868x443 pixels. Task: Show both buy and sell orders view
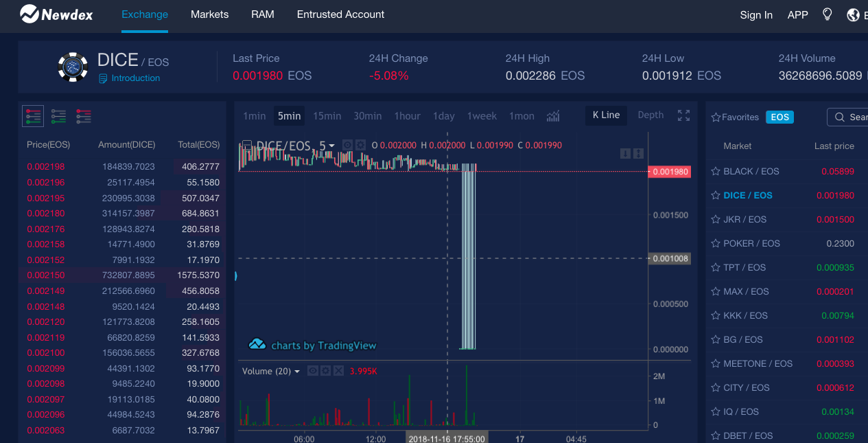click(33, 116)
